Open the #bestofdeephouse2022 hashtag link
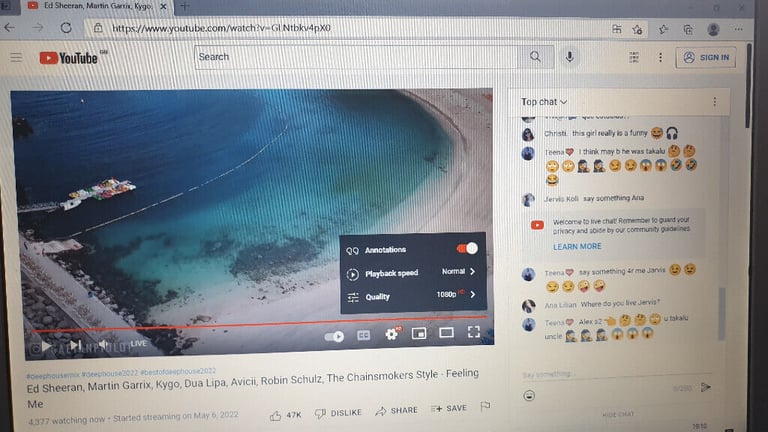This screenshot has height=432, width=768. 178,371
